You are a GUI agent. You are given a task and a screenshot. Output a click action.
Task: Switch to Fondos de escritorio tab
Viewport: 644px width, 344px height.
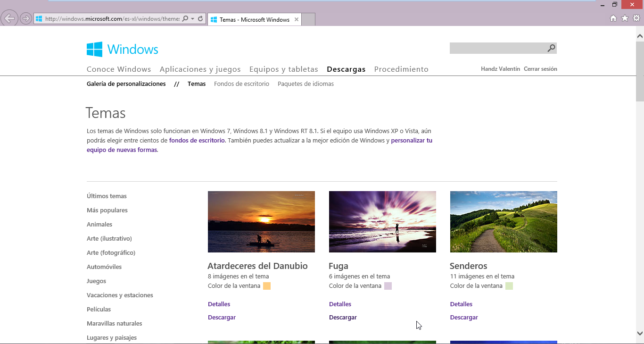coord(241,84)
